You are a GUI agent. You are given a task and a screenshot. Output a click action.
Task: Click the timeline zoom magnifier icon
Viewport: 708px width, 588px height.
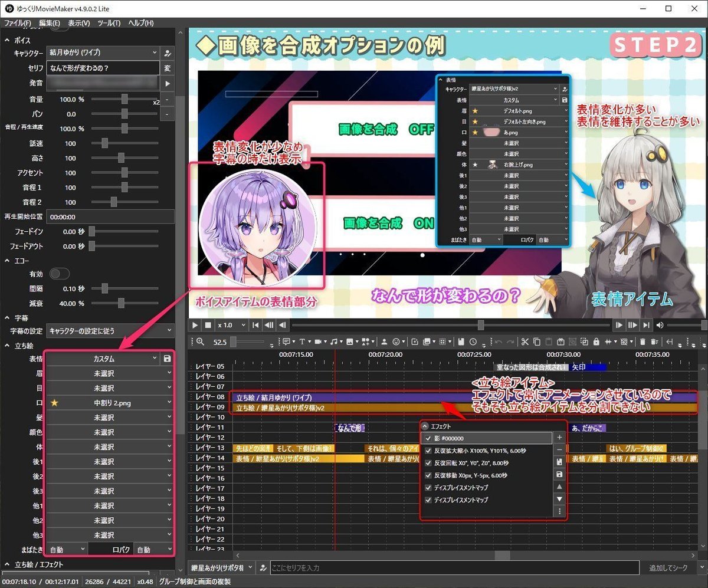pyautogui.click(x=200, y=341)
